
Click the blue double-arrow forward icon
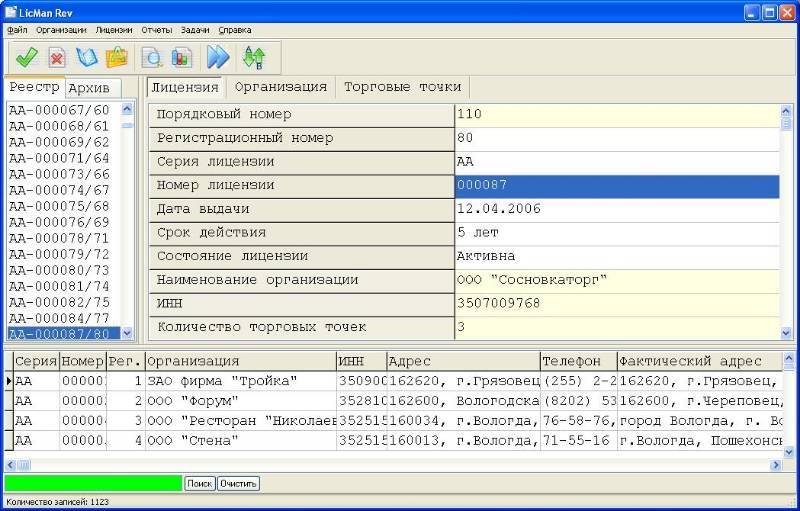(218, 57)
